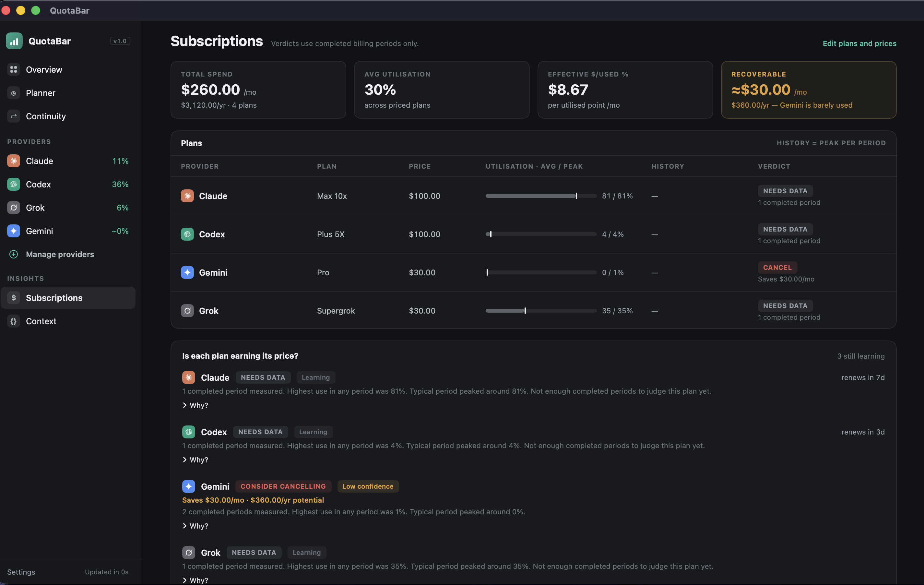
Task: Click the Gemini icon in Plans table
Action: 187,272
